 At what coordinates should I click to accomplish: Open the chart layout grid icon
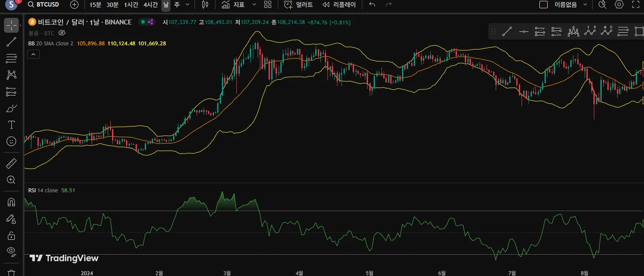pos(268,5)
